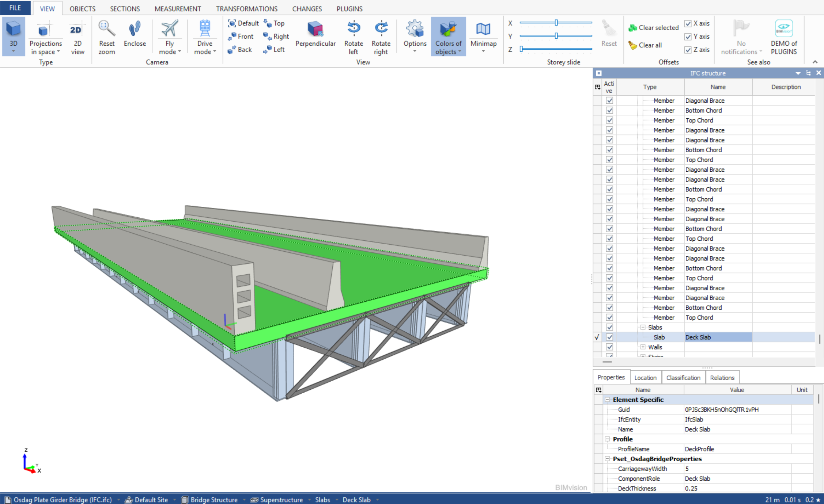
Task: Collapse the Profile property group
Action: (607, 439)
